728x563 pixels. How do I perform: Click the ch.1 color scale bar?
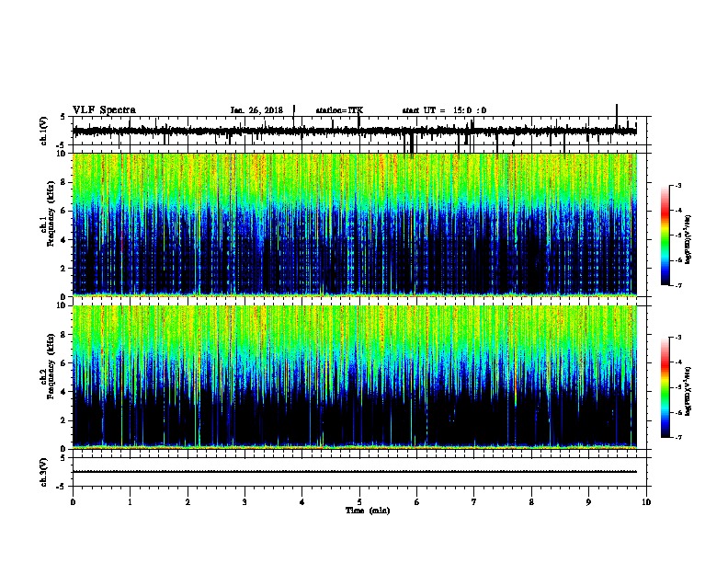pos(665,236)
